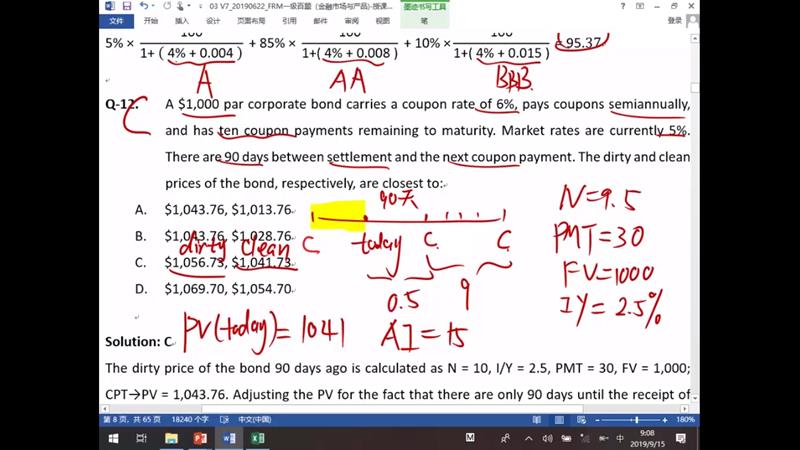Click the word 'semiannually' in the question
The image size is (800, 450).
coord(648,104)
